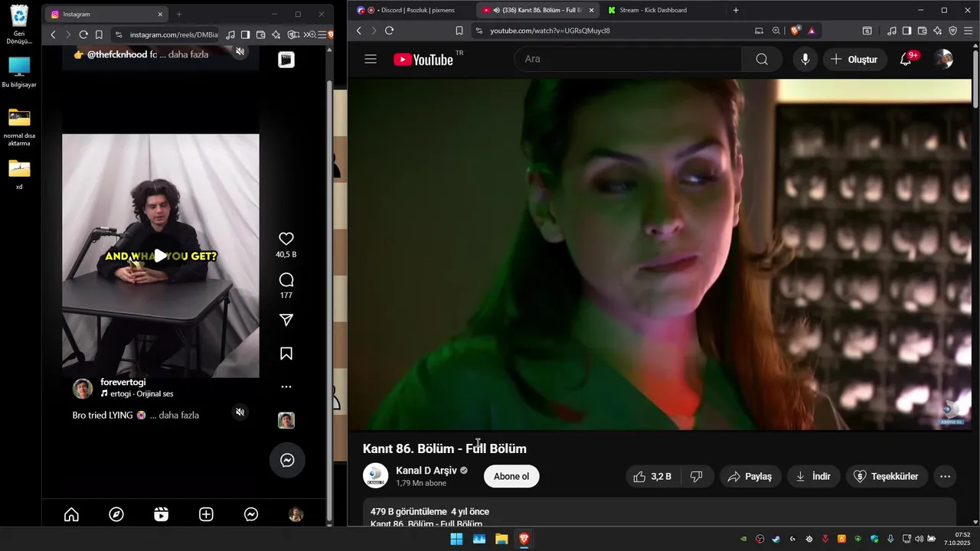Open Instagram profile avatar in bottom bar

[296, 515]
